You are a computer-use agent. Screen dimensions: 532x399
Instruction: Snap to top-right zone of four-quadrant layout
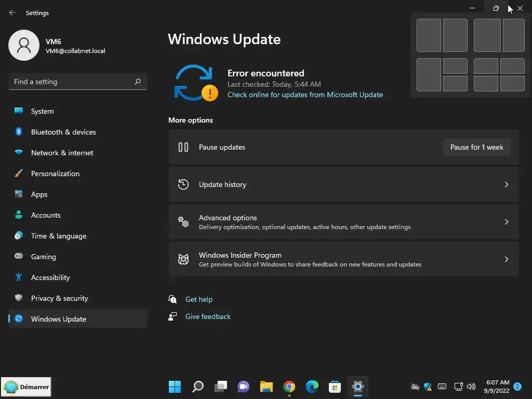[x=512, y=66]
